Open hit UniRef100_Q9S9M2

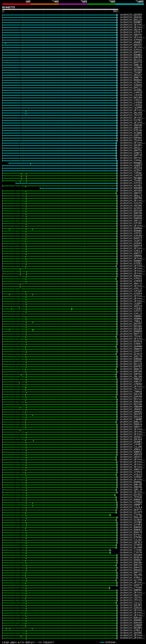click(x=131, y=633)
